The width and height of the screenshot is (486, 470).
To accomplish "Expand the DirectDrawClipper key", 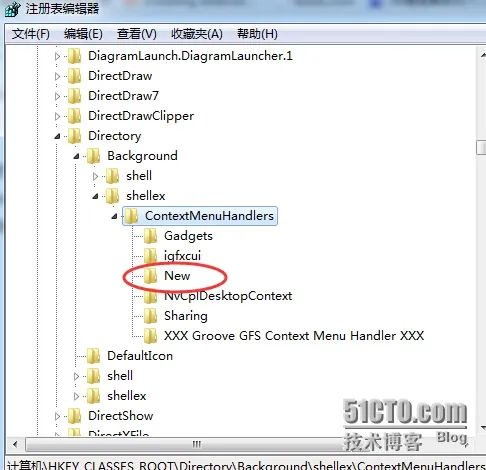I will click(x=58, y=116).
